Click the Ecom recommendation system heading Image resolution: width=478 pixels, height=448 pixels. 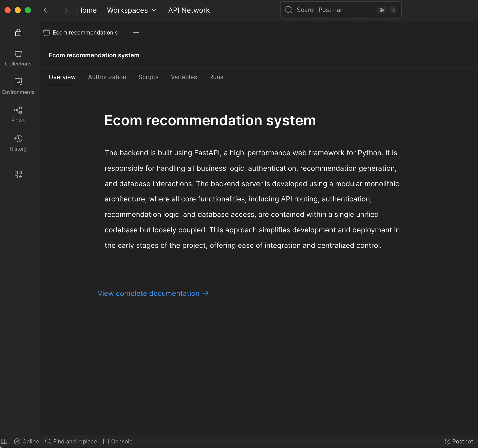tap(210, 120)
